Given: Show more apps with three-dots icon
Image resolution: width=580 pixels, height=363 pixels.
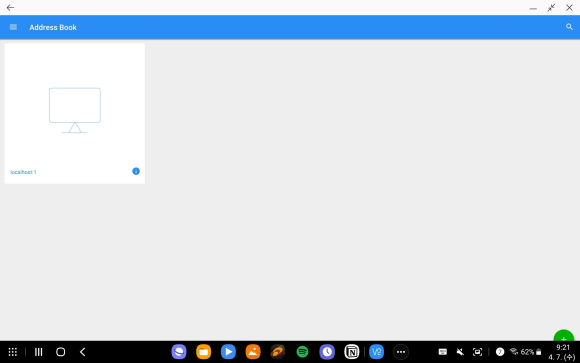Looking at the screenshot, I should [401, 352].
